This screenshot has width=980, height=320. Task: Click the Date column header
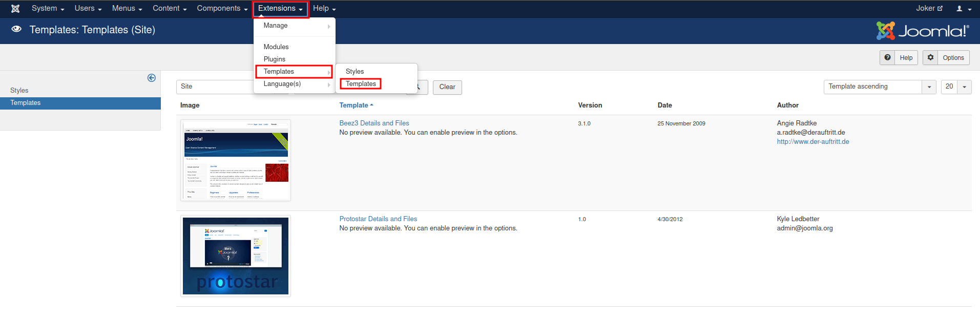click(x=664, y=105)
